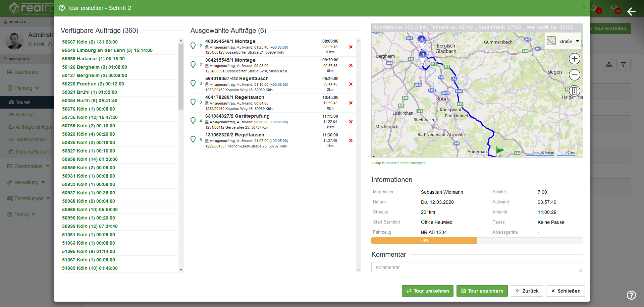
Task: Click the map zoom in plus button
Action: [574, 59]
